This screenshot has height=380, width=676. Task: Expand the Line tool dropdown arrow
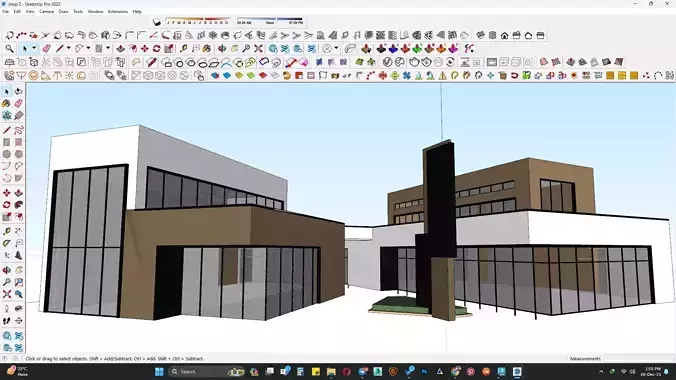68,49
